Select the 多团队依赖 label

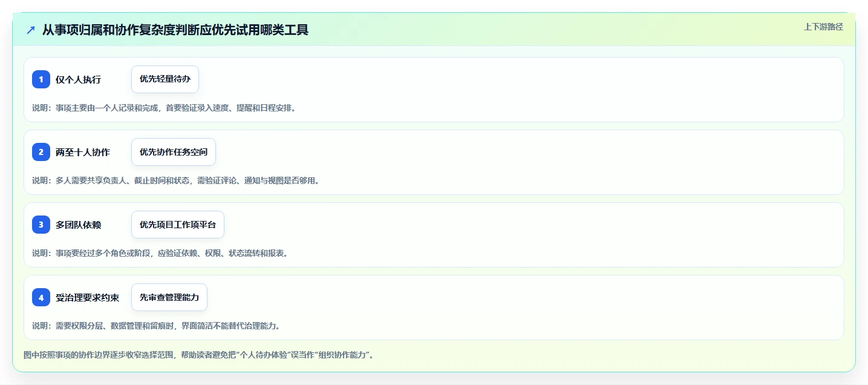point(78,225)
